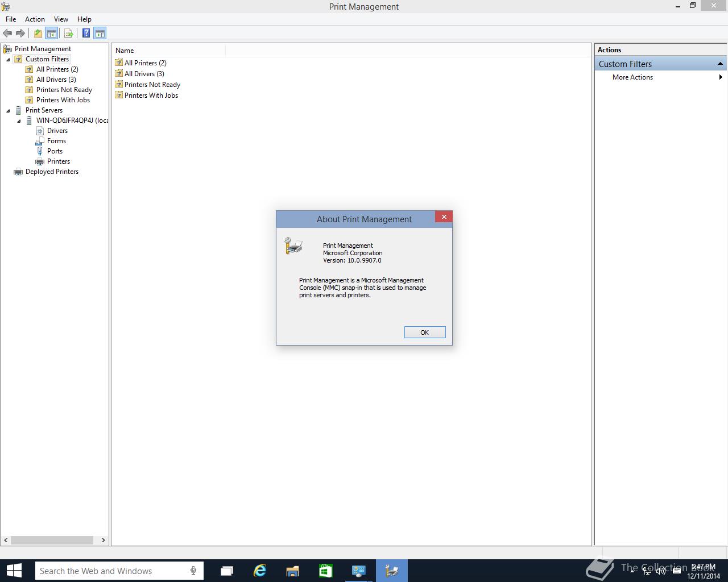The image size is (728, 582).
Task: Click the volume speaker tray icon
Action: 661,571
